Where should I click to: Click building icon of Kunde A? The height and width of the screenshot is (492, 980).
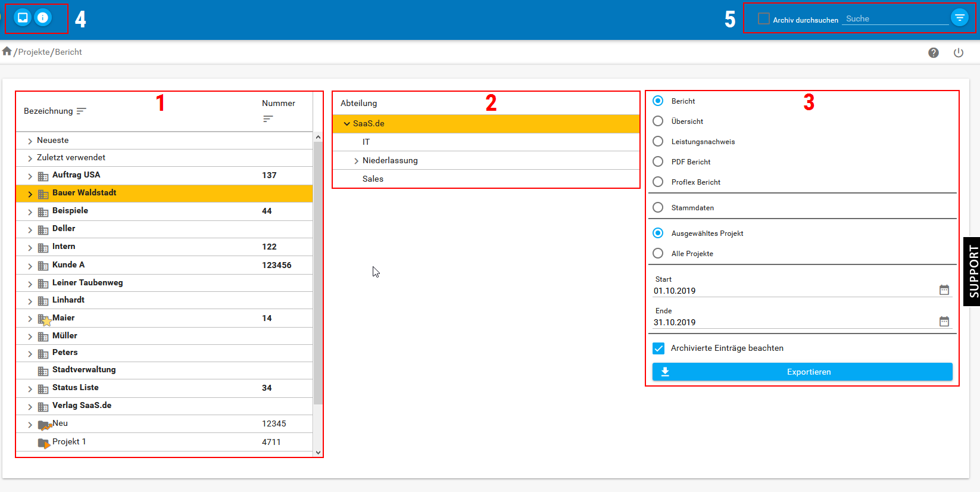tap(43, 266)
